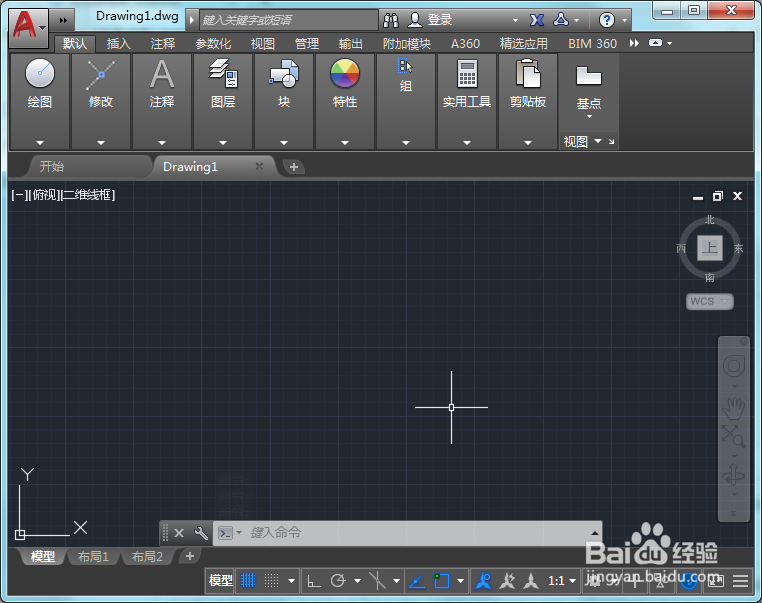Switch to the 插入 (Insert) ribbon tab

119,44
